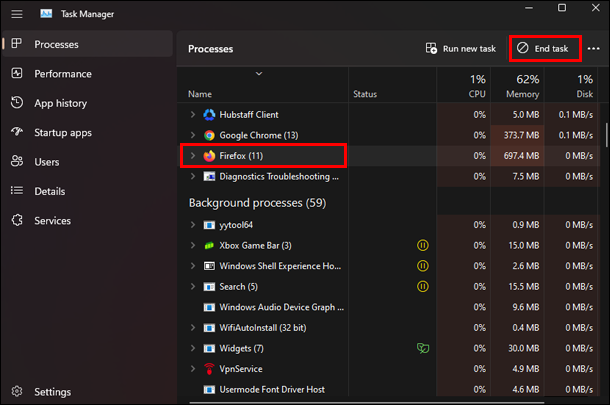Screen dimensions: 610x405
Task: Click Run new task
Action: click(460, 49)
